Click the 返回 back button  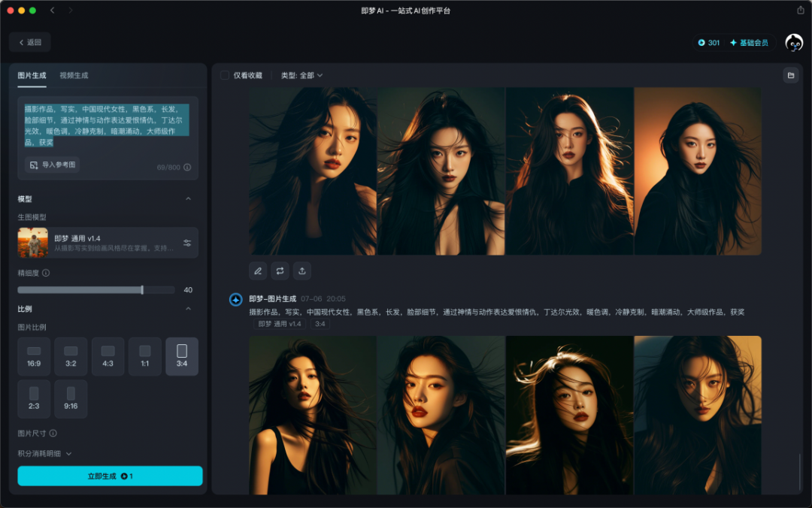30,43
